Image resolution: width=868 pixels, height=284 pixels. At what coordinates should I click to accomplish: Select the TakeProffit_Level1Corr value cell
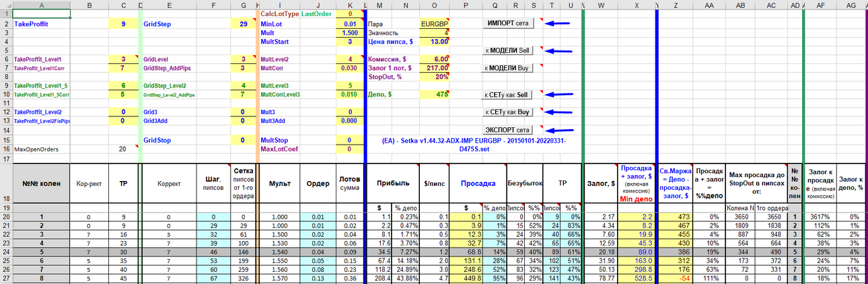click(x=123, y=68)
